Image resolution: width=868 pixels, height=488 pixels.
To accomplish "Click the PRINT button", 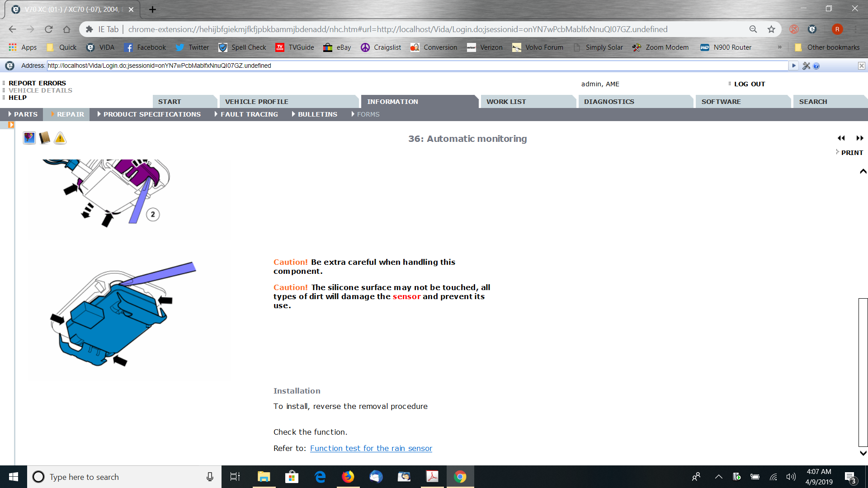I will (x=852, y=153).
